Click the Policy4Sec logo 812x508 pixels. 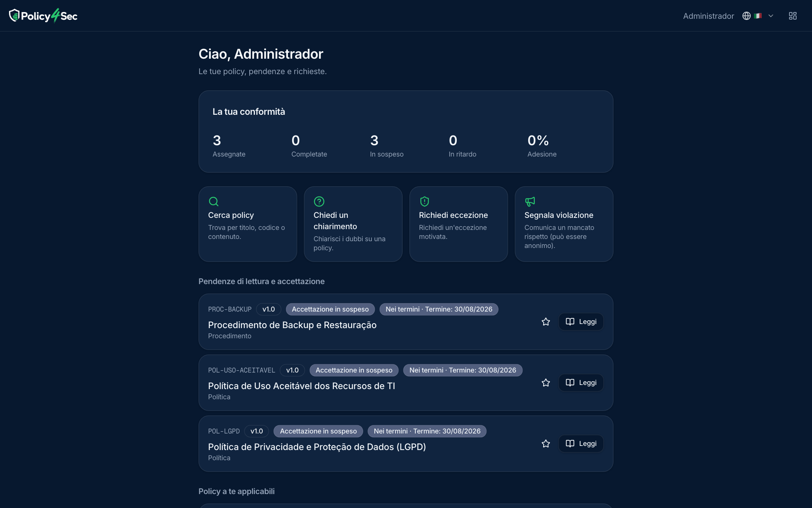pyautogui.click(x=43, y=16)
